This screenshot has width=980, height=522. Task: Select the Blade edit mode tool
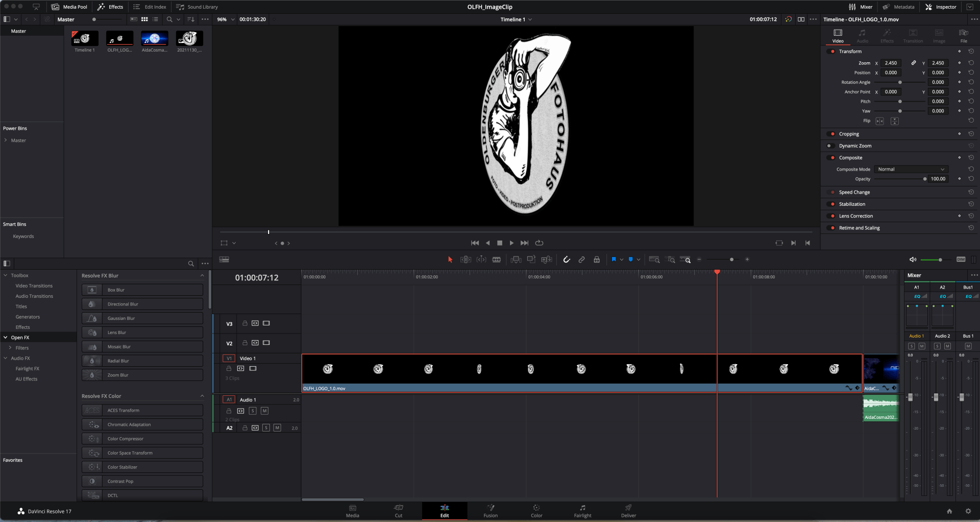pos(496,259)
